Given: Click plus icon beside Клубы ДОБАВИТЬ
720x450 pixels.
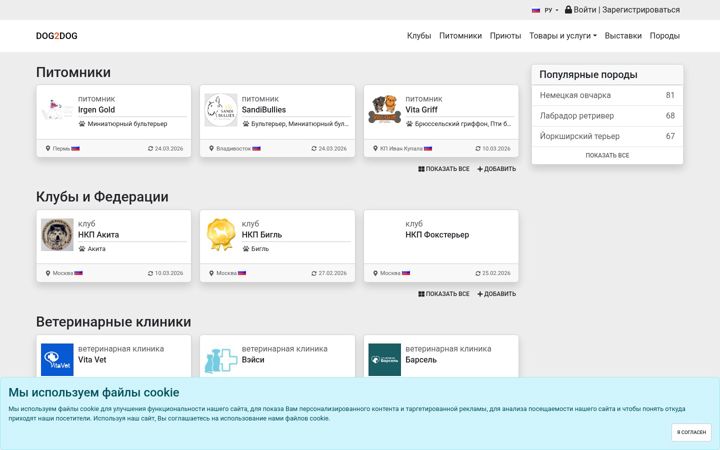Looking at the screenshot, I should point(480,294).
